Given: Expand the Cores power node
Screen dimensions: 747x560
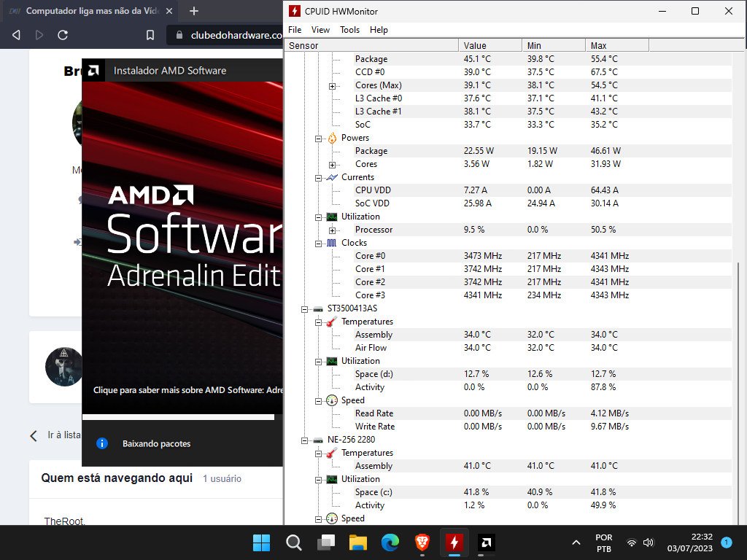Looking at the screenshot, I should click(332, 165).
